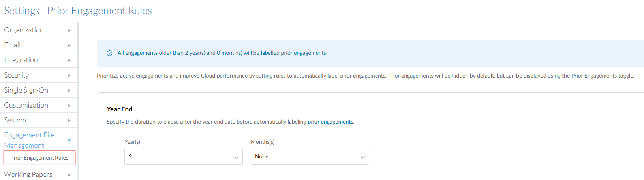The width and height of the screenshot is (644, 180).
Task: Expand the Security section arrow
Action: (x=69, y=76)
